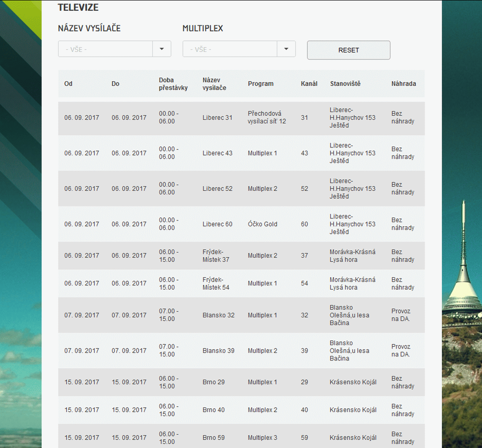Click channel '31' cell

pos(304,118)
